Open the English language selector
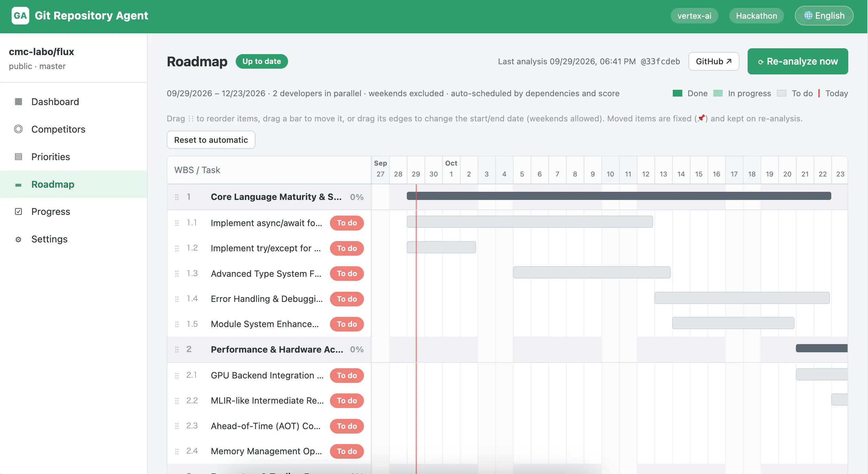This screenshot has width=868, height=474. [824, 16]
